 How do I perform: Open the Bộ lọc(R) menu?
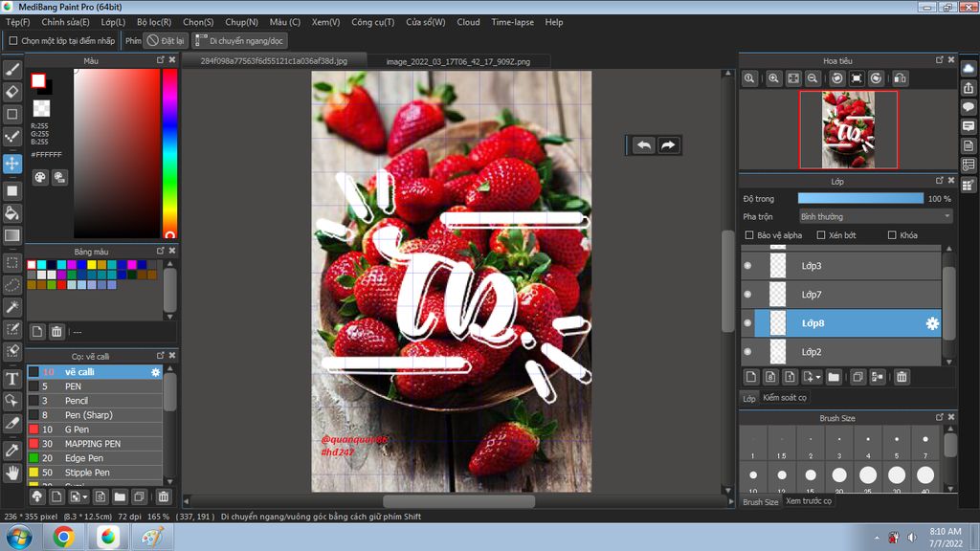(154, 22)
